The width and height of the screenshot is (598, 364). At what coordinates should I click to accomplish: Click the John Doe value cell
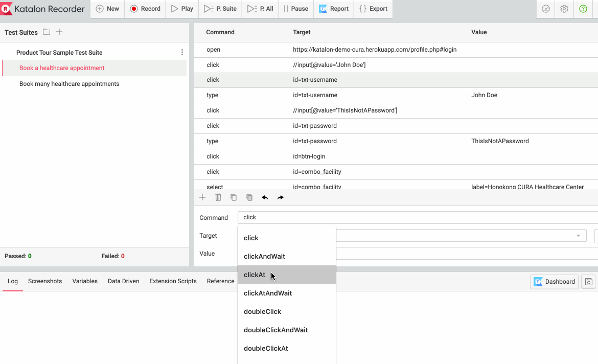click(484, 95)
